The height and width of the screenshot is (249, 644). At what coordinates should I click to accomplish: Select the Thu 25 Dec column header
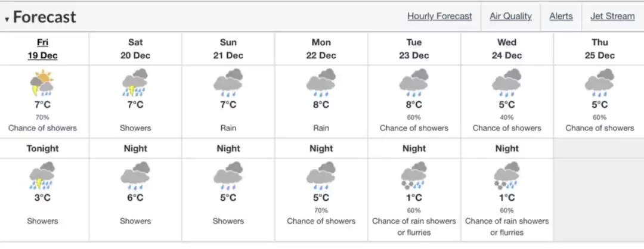pyautogui.click(x=600, y=49)
